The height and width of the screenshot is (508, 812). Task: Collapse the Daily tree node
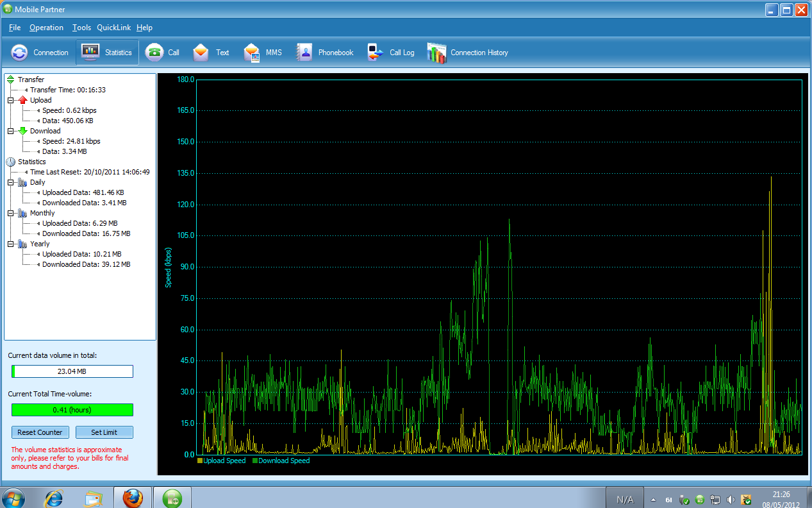[x=10, y=183]
